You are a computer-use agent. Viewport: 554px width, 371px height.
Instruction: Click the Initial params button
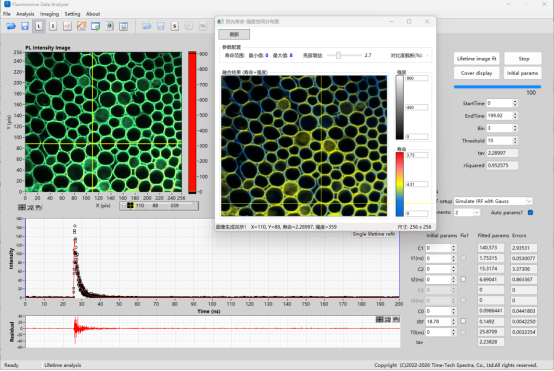tap(523, 73)
